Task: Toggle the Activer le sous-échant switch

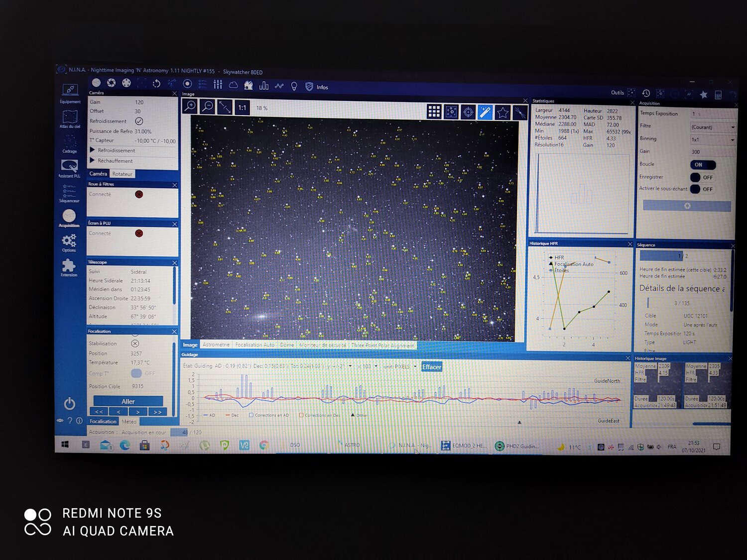Action: click(702, 189)
